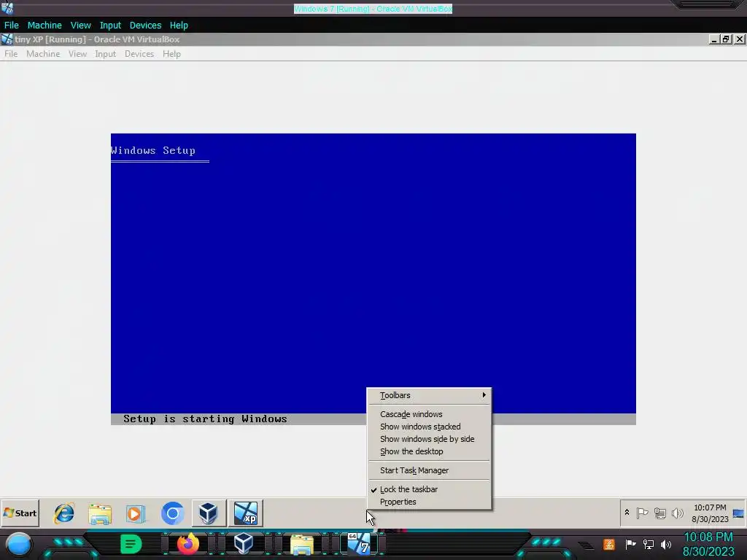
Task: Open Windows Explorer folder icon beside Internet Explorer
Action: (x=100, y=514)
